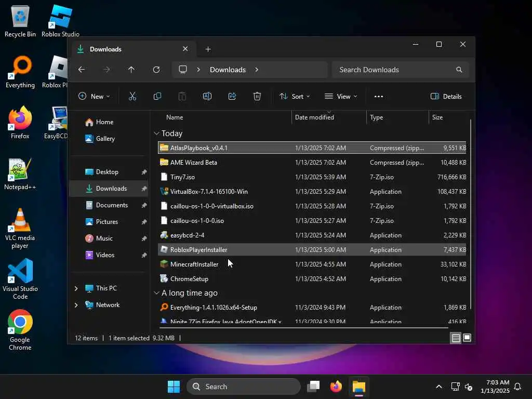Open the View dropdown menu
The height and width of the screenshot is (399, 532).
tap(341, 96)
